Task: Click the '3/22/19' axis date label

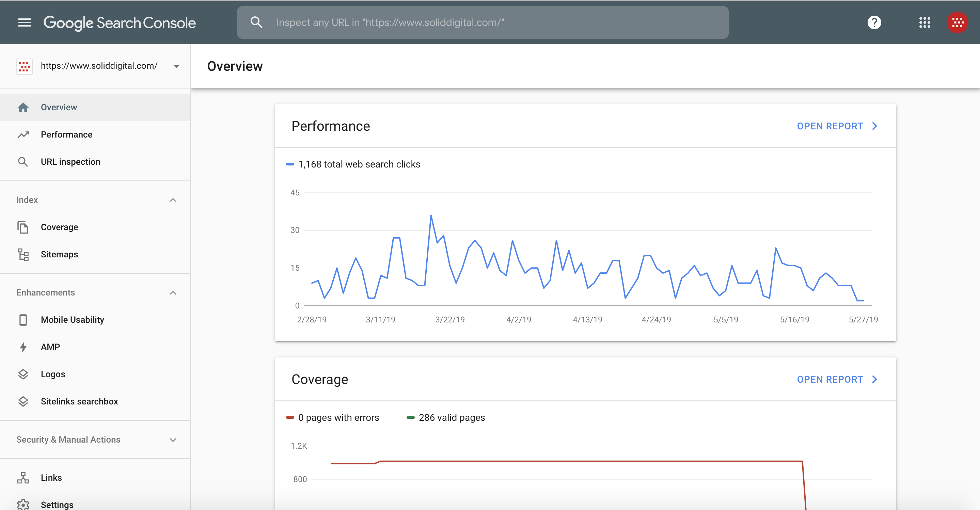Action: click(x=450, y=319)
